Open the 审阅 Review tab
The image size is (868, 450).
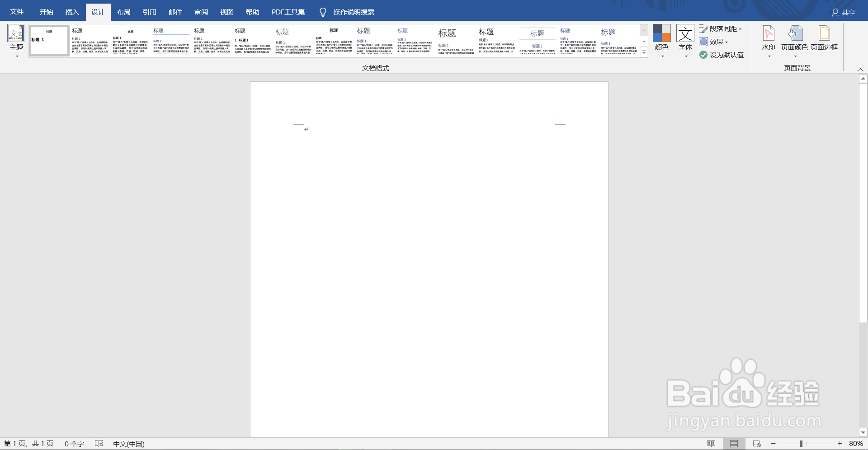pyautogui.click(x=201, y=12)
